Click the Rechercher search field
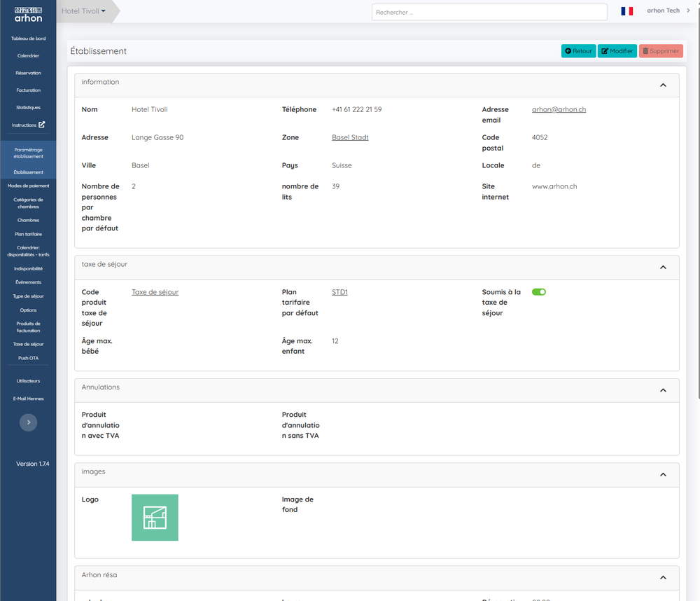Viewport: 700px width, 601px height. (x=489, y=12)
